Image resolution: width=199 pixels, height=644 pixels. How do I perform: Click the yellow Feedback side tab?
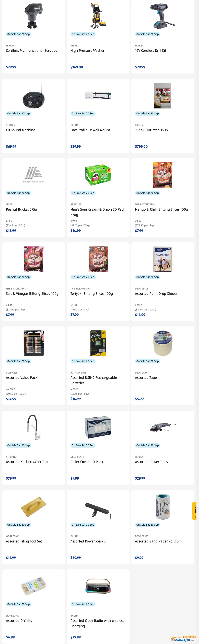[194, 511]
